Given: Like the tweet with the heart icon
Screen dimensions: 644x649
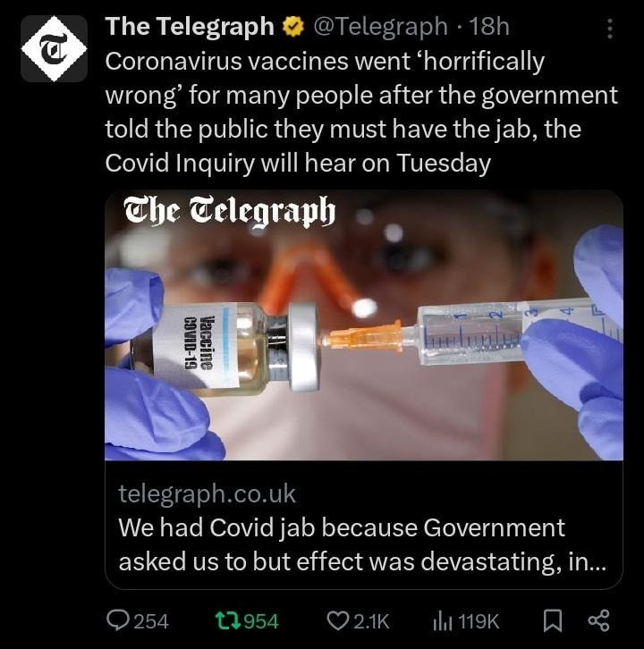Looking at the screenshot, I should coord(338,621).
